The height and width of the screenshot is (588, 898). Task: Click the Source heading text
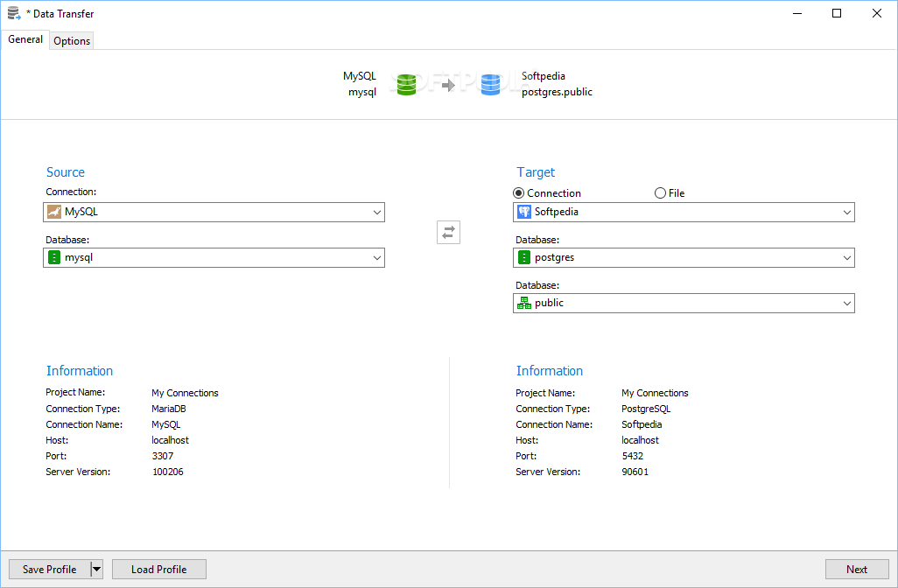coord(66,172)
